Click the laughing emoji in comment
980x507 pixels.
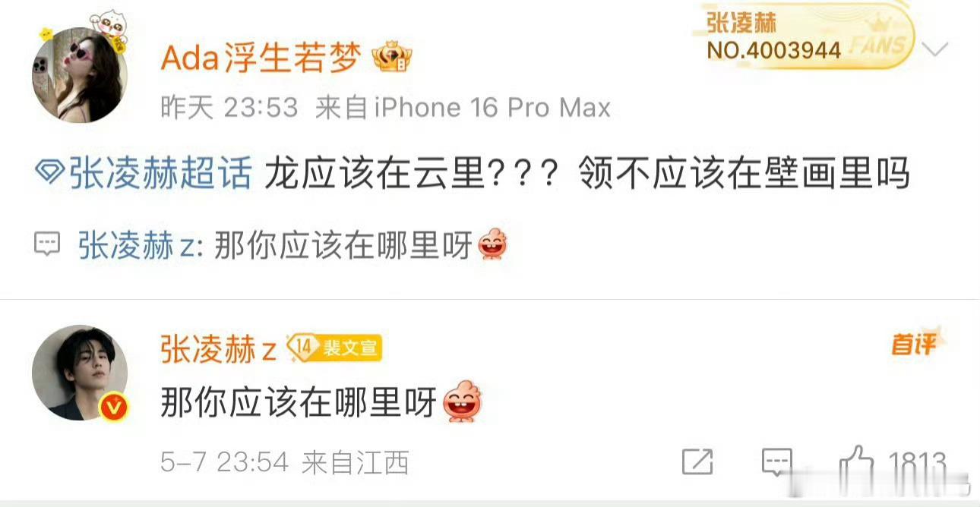tap(462, 402)
